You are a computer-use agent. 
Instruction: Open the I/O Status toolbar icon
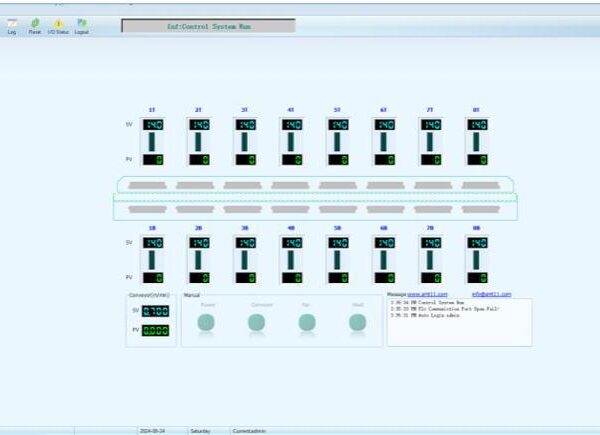[x=58, y=26]
